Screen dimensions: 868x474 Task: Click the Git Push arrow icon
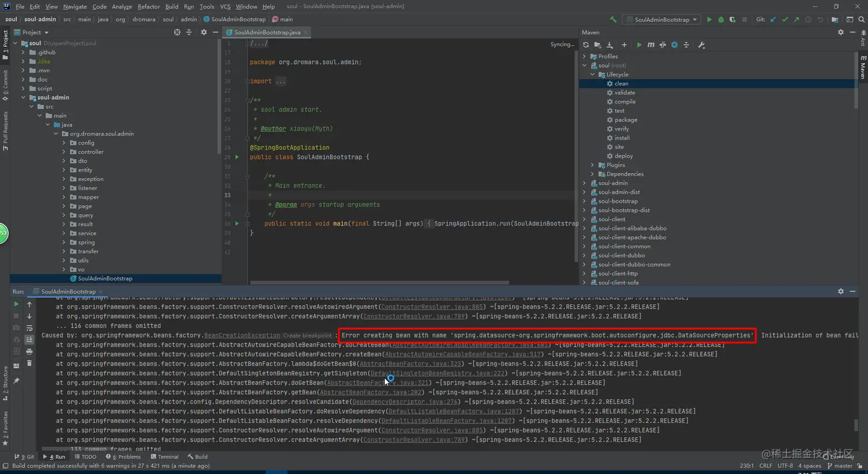click(796, 20)
